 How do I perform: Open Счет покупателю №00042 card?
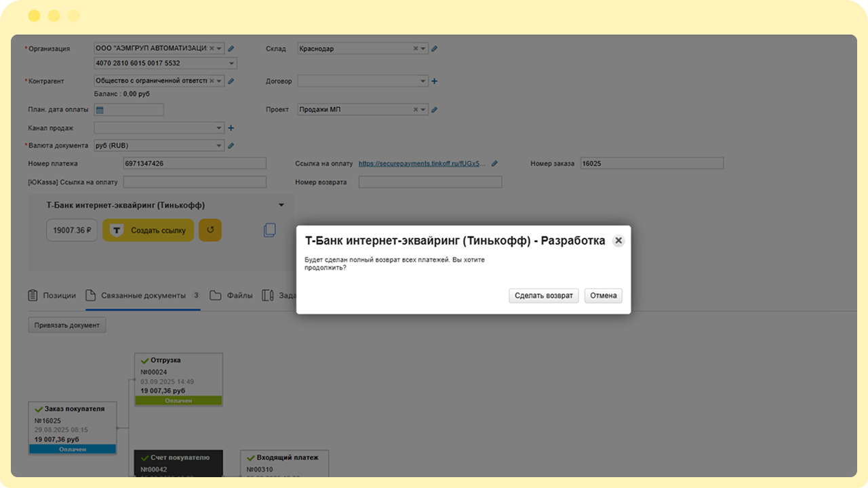pos(178,464)
